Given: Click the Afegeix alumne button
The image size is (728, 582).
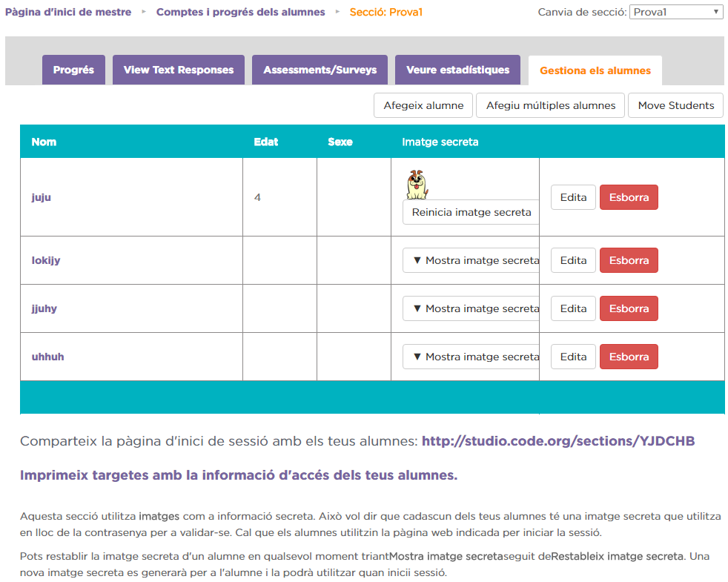Looking at the screenshot, I should 423,105.
